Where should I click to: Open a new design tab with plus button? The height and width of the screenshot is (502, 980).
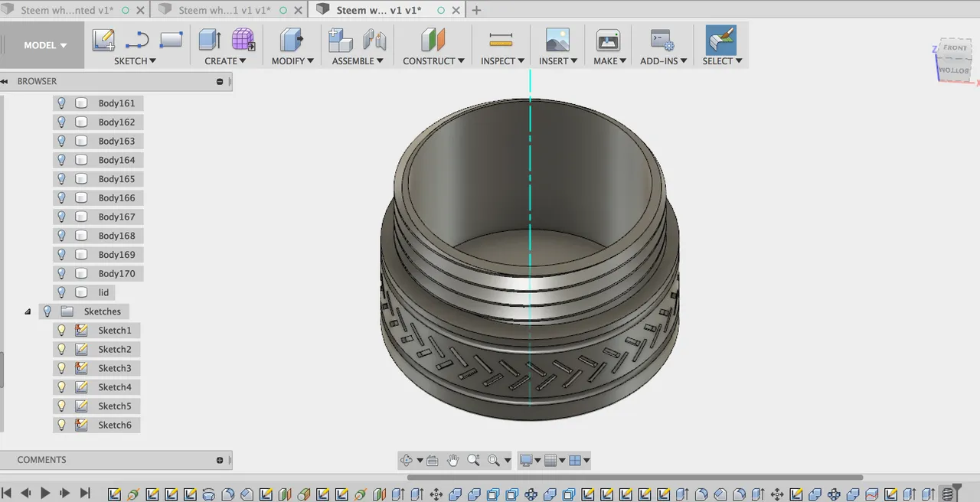click(x=476, y=10)
